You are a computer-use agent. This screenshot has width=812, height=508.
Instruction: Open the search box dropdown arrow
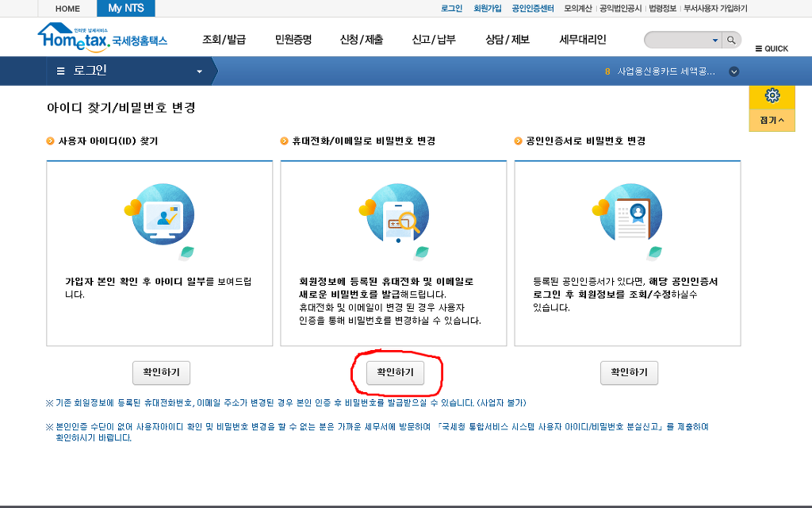(x=714, y=40)
